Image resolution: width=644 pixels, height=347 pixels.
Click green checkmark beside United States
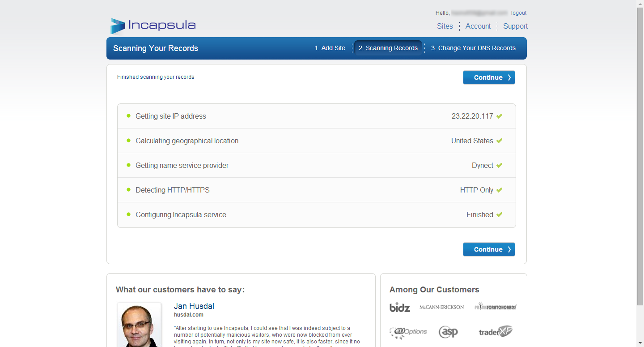click(x=499, y=141)
